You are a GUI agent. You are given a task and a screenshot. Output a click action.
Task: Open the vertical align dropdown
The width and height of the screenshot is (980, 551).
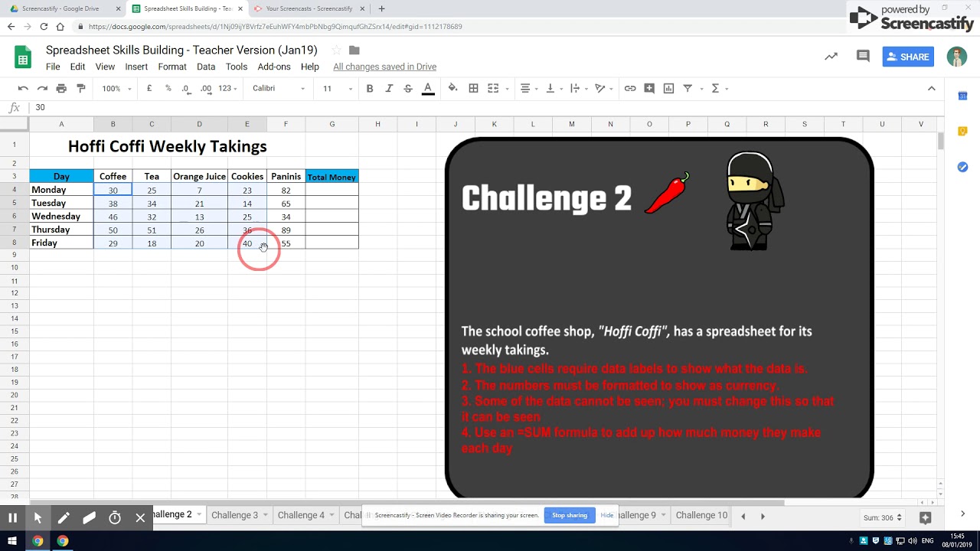554,89
